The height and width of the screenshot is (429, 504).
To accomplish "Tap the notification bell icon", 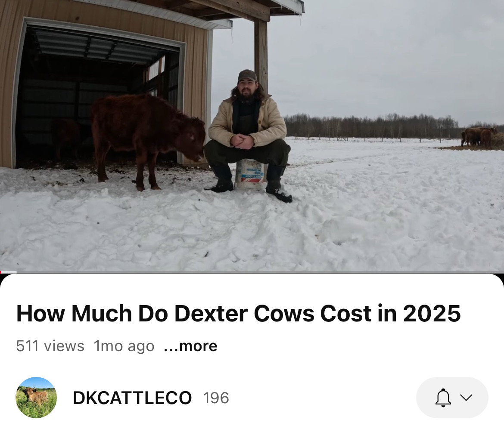I will point(443,398).
